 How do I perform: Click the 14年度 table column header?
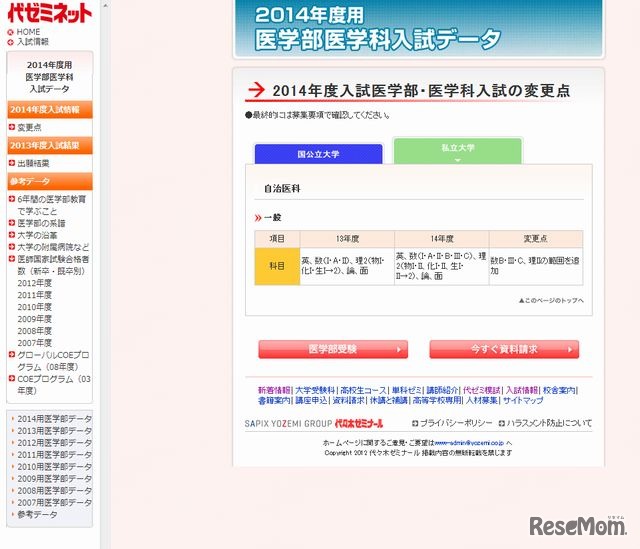click(442, 239)
